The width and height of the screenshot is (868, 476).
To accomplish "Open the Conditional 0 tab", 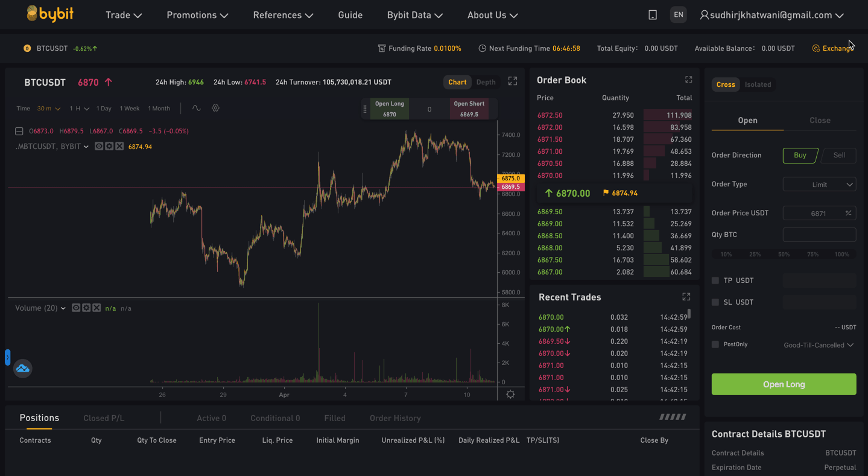I will tap(275, 418).
